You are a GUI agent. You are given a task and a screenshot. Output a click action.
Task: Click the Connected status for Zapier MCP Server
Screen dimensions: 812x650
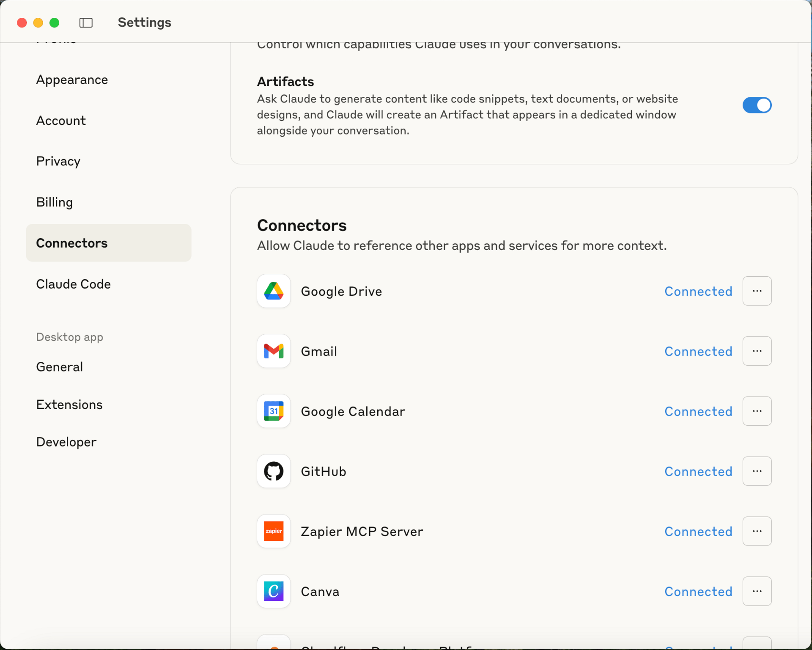698,532
